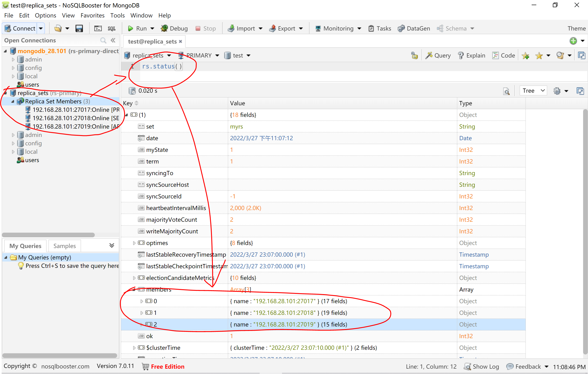Open the DataGen tool
This screenshot has width=588, height=374.
(x=414, y=28)
